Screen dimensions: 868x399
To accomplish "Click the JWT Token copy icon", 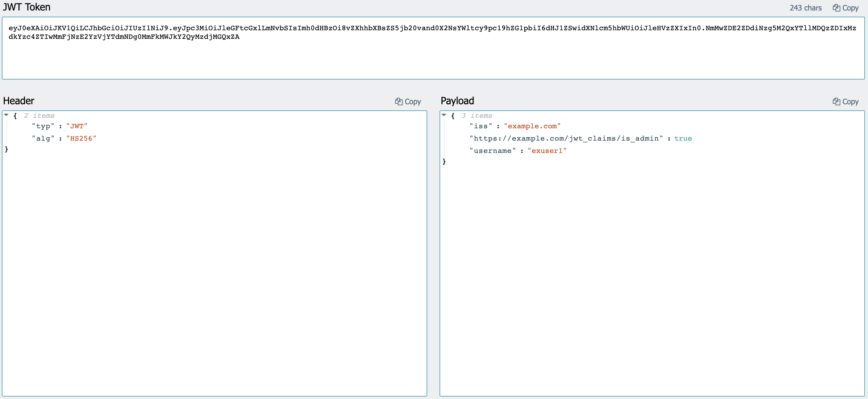I will [x=836, y=8].
